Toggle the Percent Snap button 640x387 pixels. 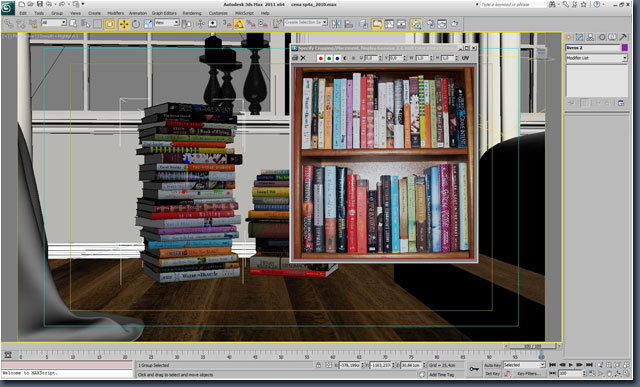pyautogui.click(x=251, y=24)
